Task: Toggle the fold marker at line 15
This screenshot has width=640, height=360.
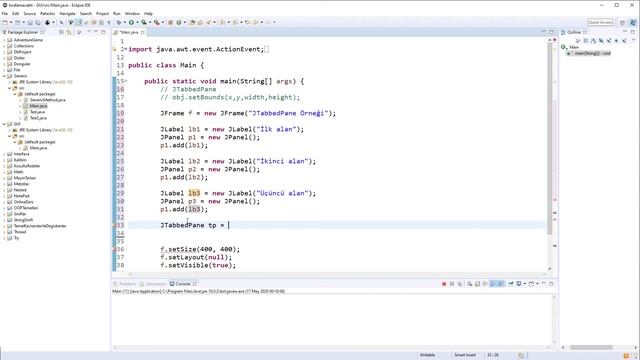Action: [x=126, y=81]
